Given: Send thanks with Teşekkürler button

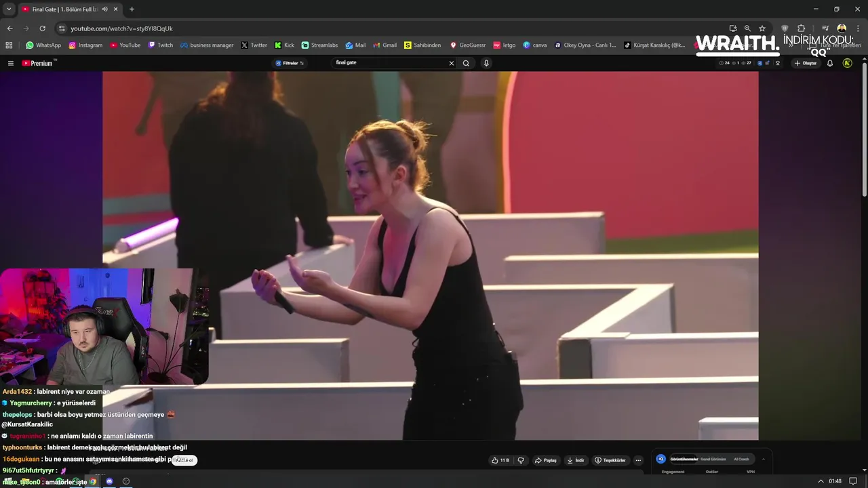Looking at the screenshot, I should point(610,460).
